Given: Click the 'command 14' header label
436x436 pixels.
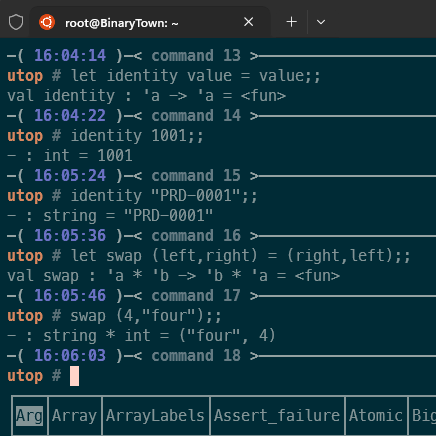Looking at the screenshot, I should point(196,116).
